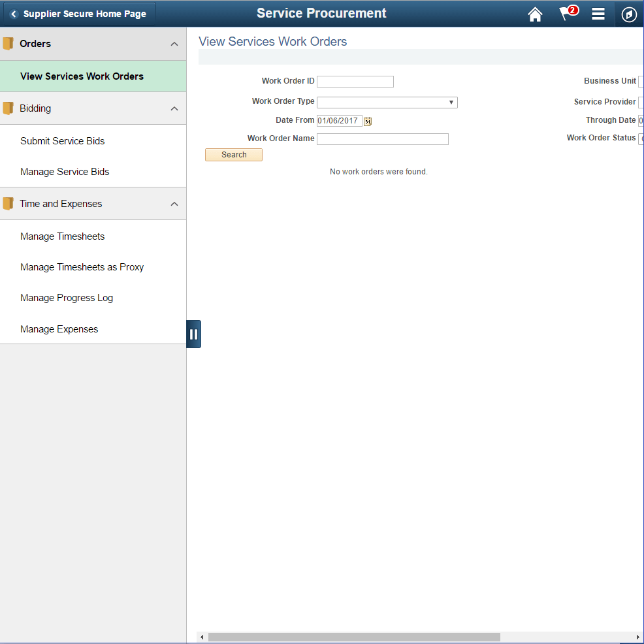Click the Orders folder icon

[x=8, y=44]
